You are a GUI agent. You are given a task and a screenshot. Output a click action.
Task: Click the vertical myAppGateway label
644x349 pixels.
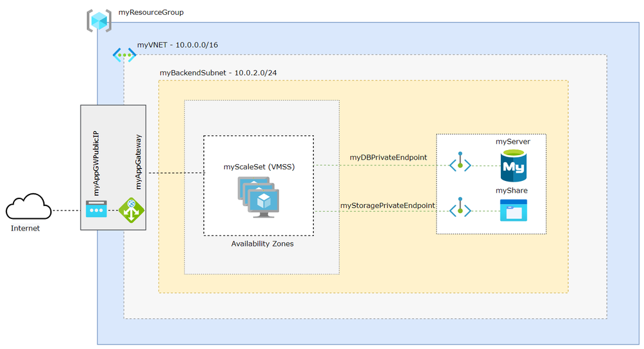[x=138, y=162]
